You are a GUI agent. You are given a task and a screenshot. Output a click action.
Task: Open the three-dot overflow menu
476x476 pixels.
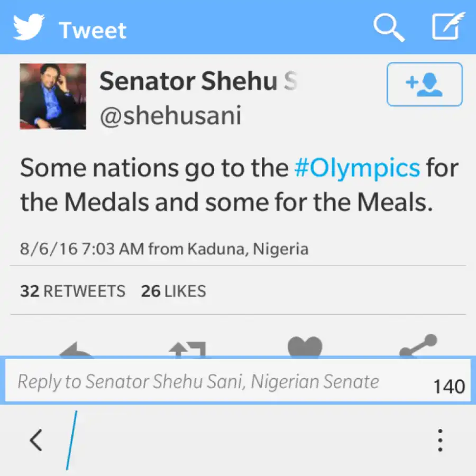click(440, 440)
